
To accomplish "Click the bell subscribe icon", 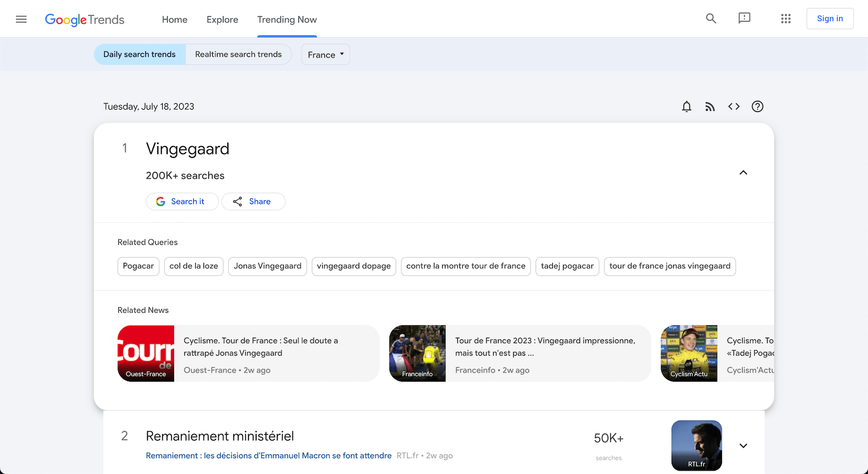I will pos(687,106).
